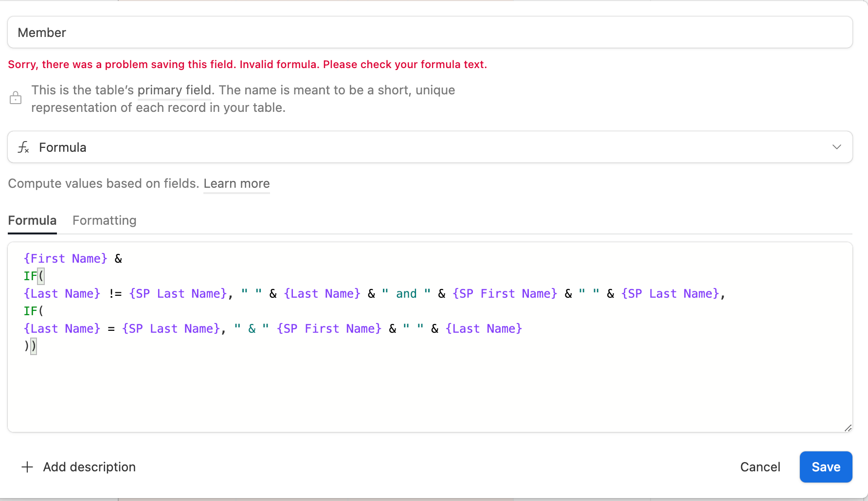Click the formula fx icon
868x501 pixels.
[x=23, y=147]
